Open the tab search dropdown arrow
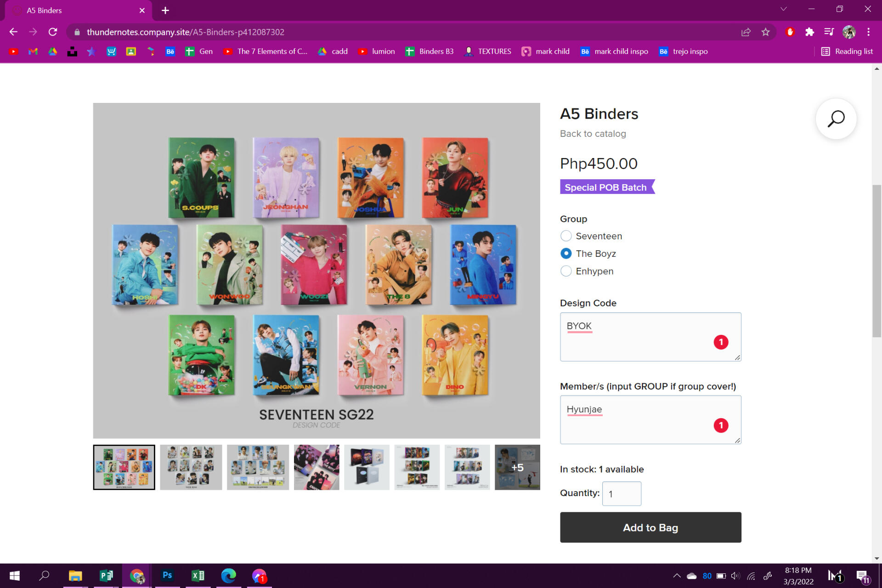The width and height of the screenshot is (882, 588). click(x=783, y=9)
